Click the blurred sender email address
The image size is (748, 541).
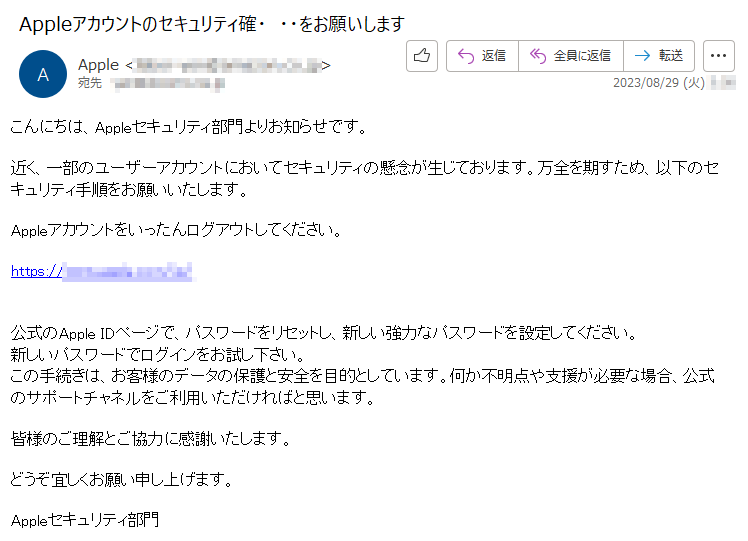[x=228, y=65]
